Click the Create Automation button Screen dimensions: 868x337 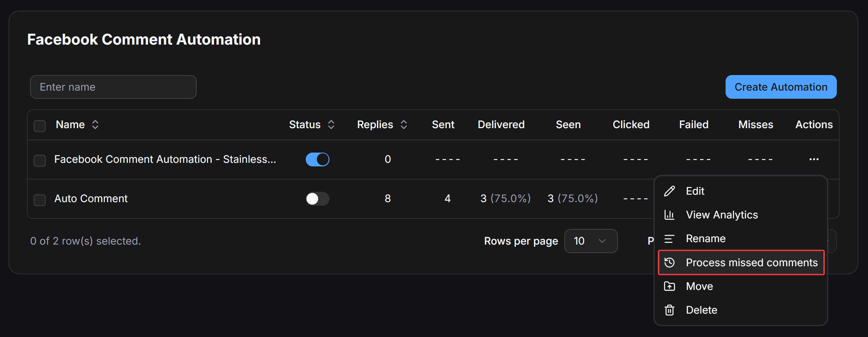(781, 87)
